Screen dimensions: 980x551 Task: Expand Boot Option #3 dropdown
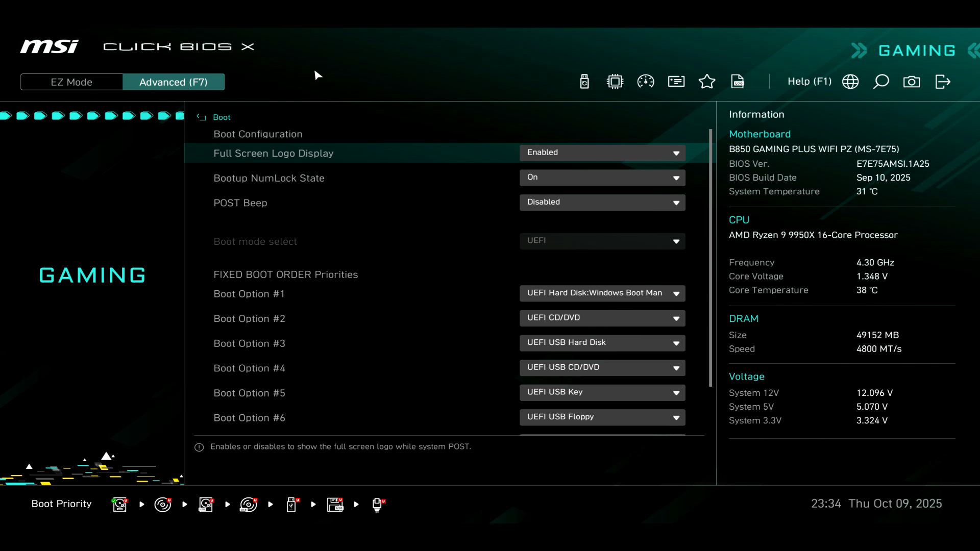[x=602, y=343]
